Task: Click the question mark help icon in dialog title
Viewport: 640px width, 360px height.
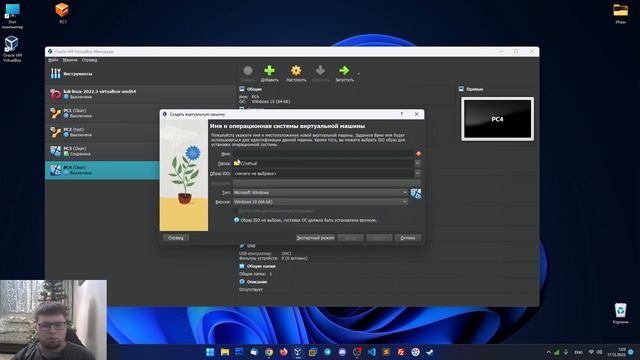Action: tap(402, 114)
